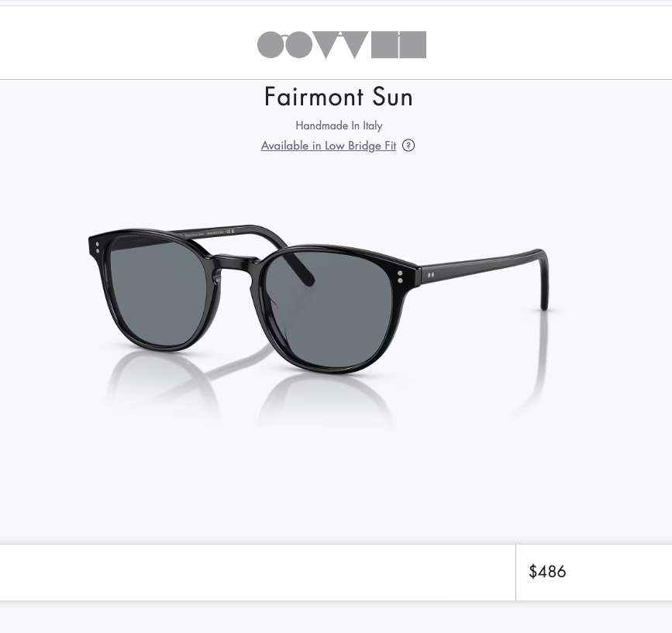This screenshot has width=672, height=633.
Task: Click the rivet dots on the right hinge
Action: click(x=400, y=276)
